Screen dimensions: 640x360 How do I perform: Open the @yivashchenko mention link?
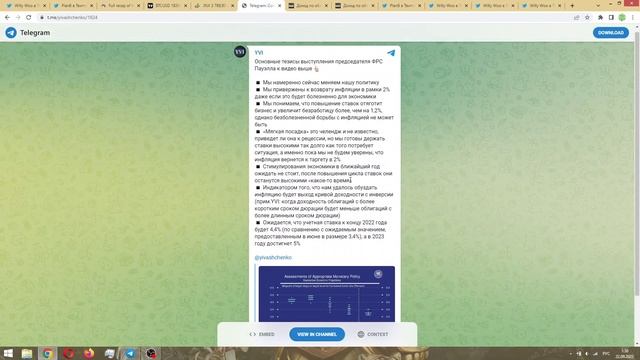click(273, 258)
